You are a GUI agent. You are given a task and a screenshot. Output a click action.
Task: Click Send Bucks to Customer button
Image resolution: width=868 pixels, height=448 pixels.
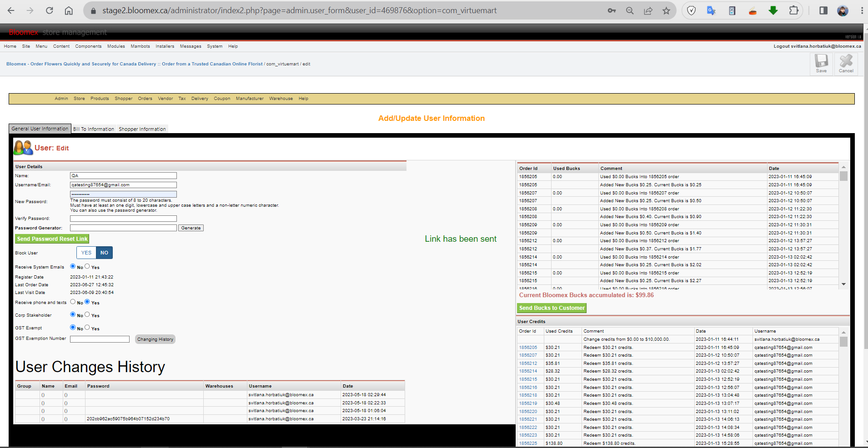[x=552, y=308]
